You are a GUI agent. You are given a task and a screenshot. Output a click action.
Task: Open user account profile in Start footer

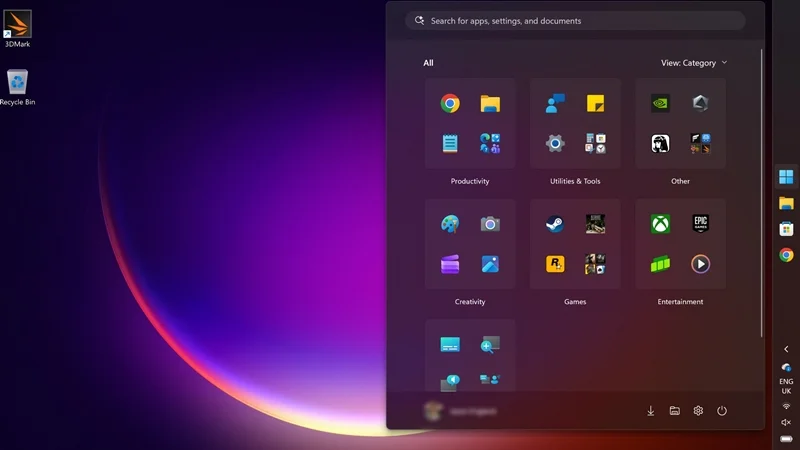[x=460, y=411]
